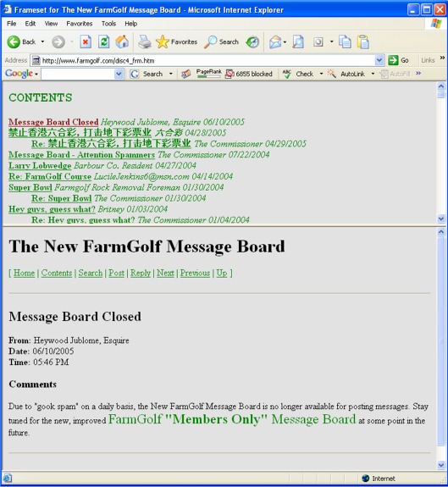Click the Stop page loading icon
Image resolution: width=448 pixels, height=487 pixels.
[86, 42]
